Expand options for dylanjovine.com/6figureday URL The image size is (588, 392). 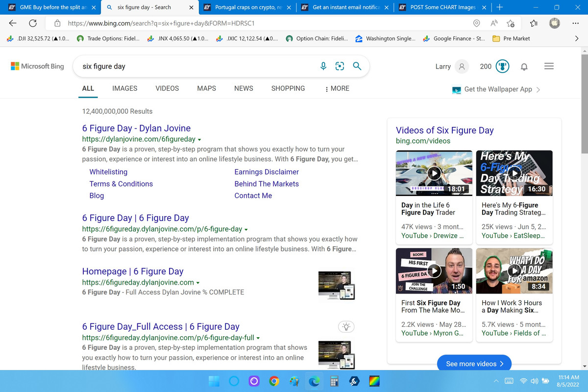pos(199,140)
